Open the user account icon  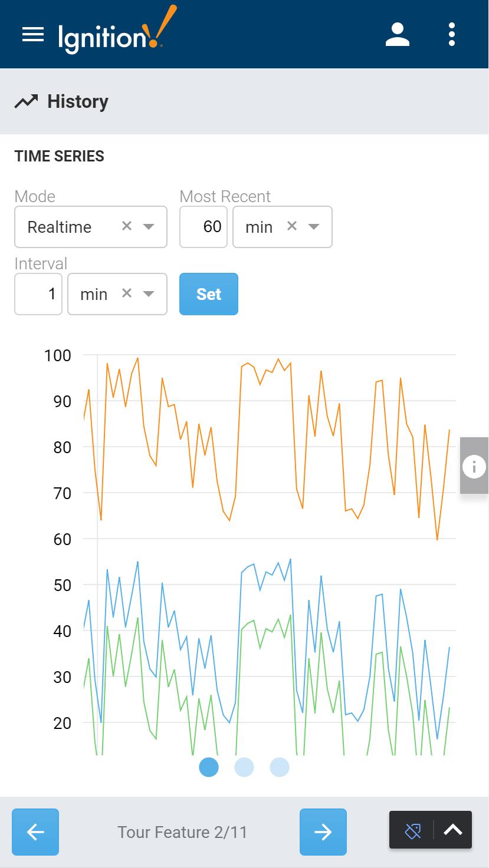[x=398, y=35]
